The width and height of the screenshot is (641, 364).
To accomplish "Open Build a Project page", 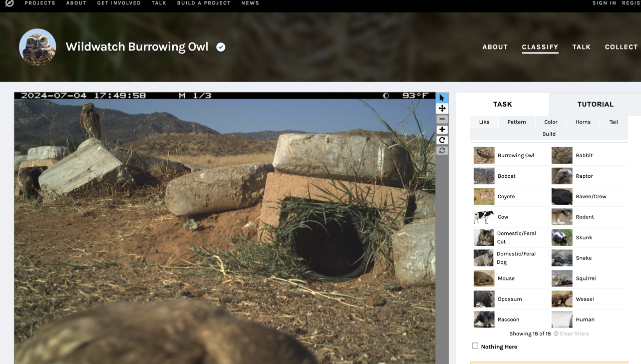I will (204, 3).
